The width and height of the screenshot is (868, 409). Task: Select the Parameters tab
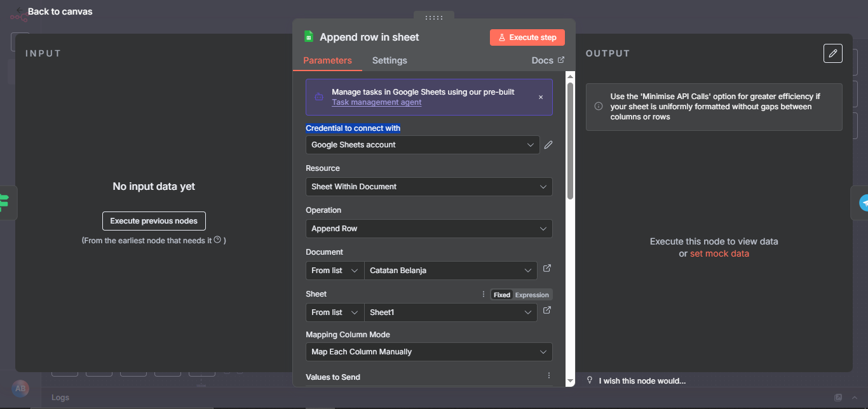(x=327, y=60)
